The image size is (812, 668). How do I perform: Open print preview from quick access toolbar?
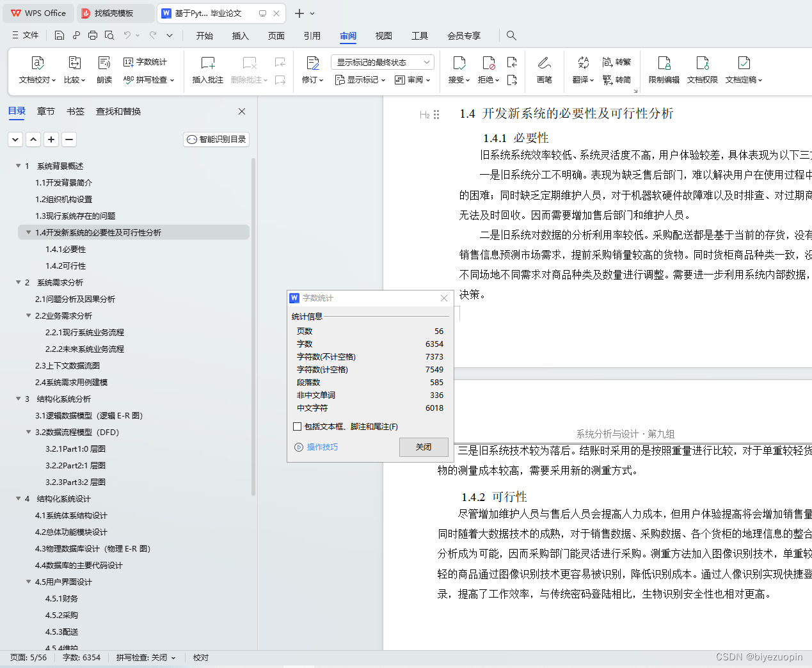109,35
